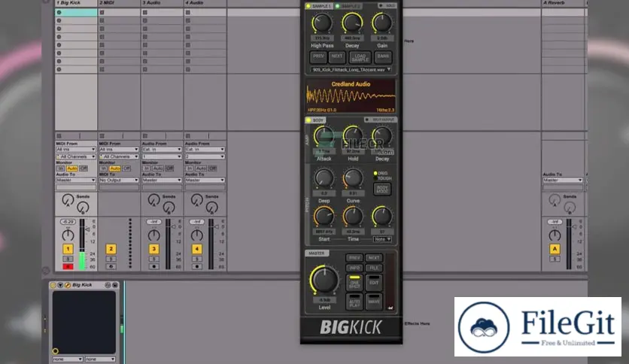Screen dimensions: 629x364
Task: Click the EDIT button in Master section
Action: [374, 283]
